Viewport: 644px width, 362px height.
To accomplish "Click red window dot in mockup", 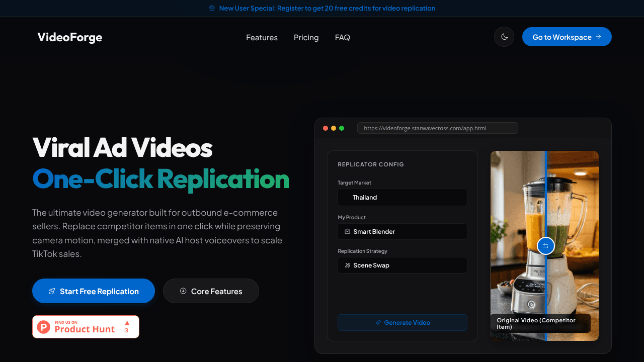I will click(326, 128).
